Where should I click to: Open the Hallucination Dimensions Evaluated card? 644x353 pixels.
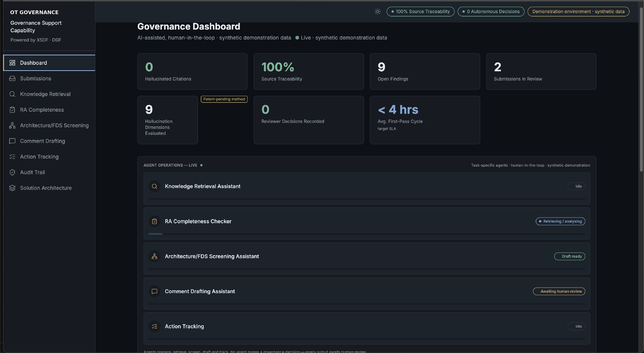(168, 120)
